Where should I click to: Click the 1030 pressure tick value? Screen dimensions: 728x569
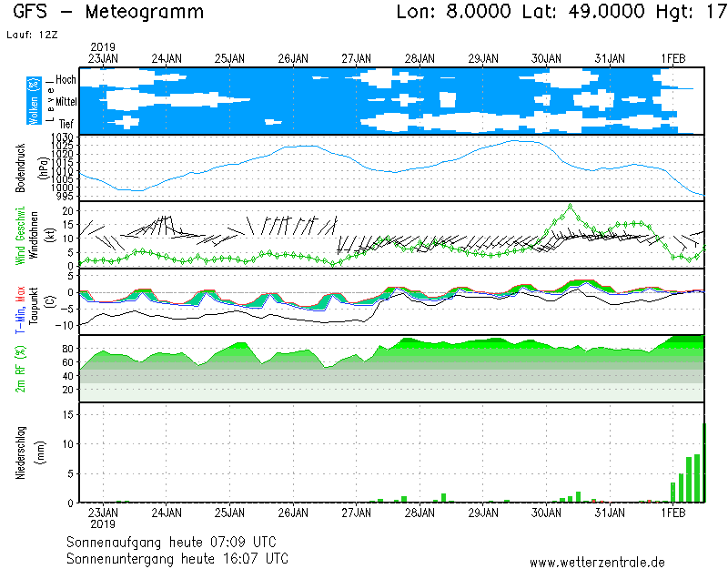coord(62,138)
